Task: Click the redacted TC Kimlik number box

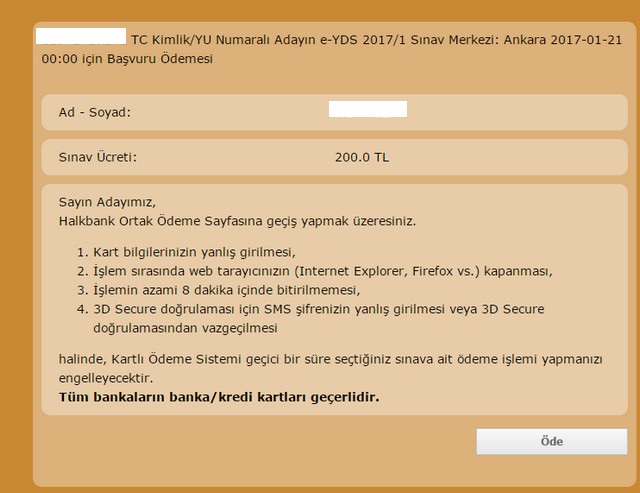Action: (x=81, y=36)
